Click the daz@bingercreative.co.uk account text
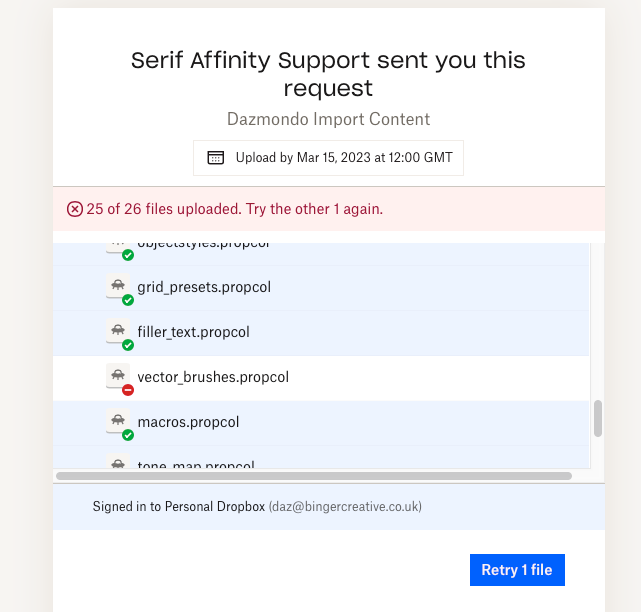This screenshot has width=641, height=612. coord(345,507)
